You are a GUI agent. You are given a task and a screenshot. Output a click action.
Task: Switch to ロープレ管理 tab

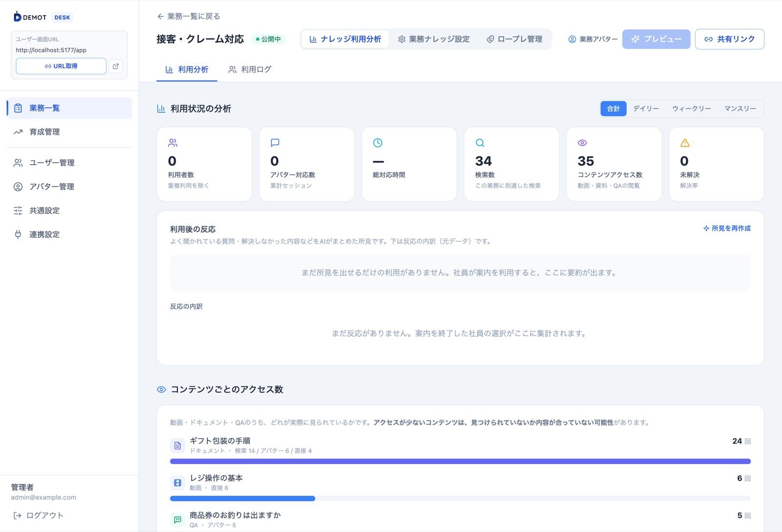point(514,39)
